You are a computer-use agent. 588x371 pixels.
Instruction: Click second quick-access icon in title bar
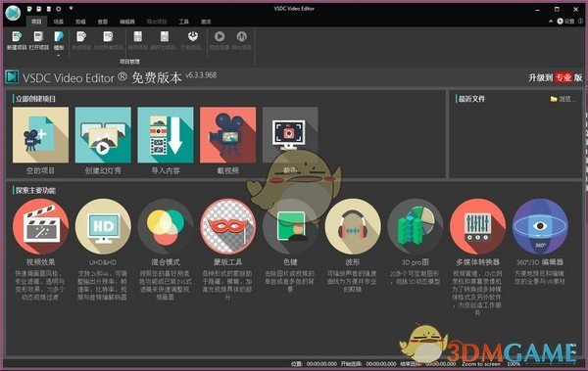pos(39,9)
